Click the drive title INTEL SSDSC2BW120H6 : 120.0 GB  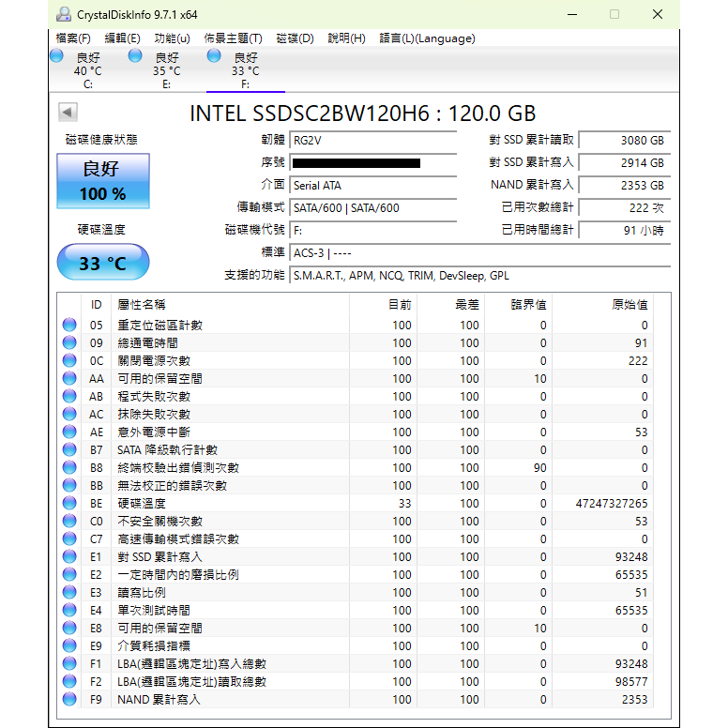point(363,114)
